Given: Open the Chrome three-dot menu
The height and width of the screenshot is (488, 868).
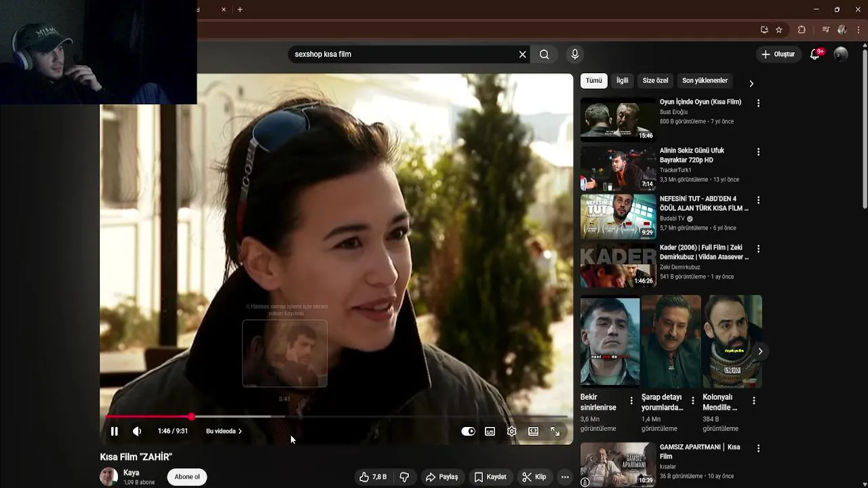Looking at the screenshot, I should tap(859, 30).
